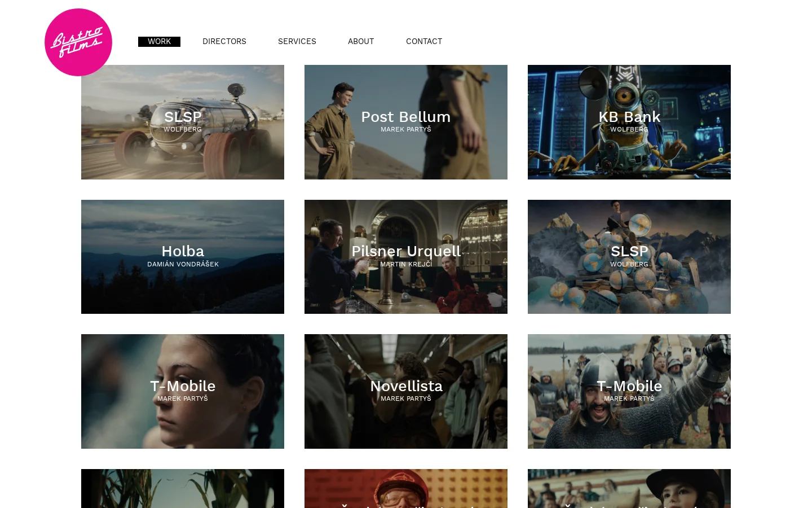
Task: Open the SLSP thumbnail with the racing car
Action: pyautogui.click(x=183, y=122)
